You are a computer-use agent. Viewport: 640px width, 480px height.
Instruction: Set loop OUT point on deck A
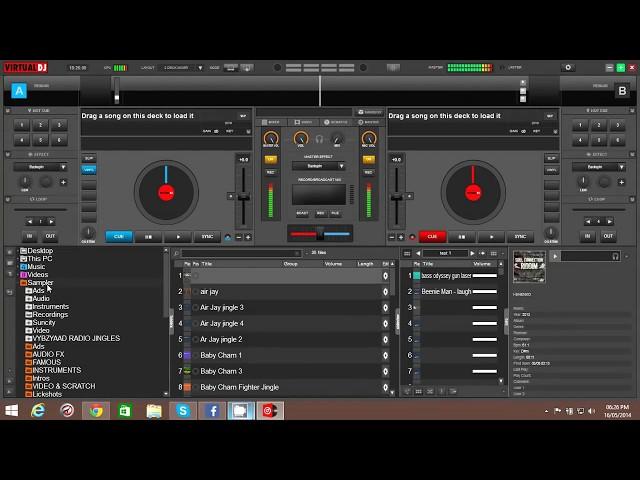coord(50,236)
